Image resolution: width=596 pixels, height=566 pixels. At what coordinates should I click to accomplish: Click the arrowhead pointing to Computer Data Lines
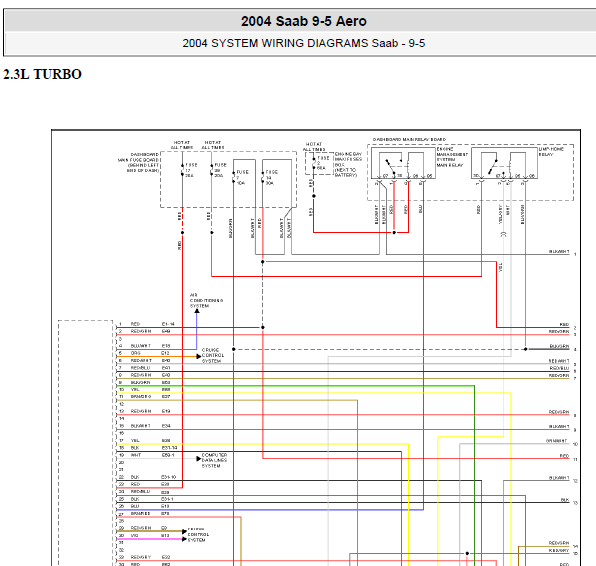click(198, 459)
